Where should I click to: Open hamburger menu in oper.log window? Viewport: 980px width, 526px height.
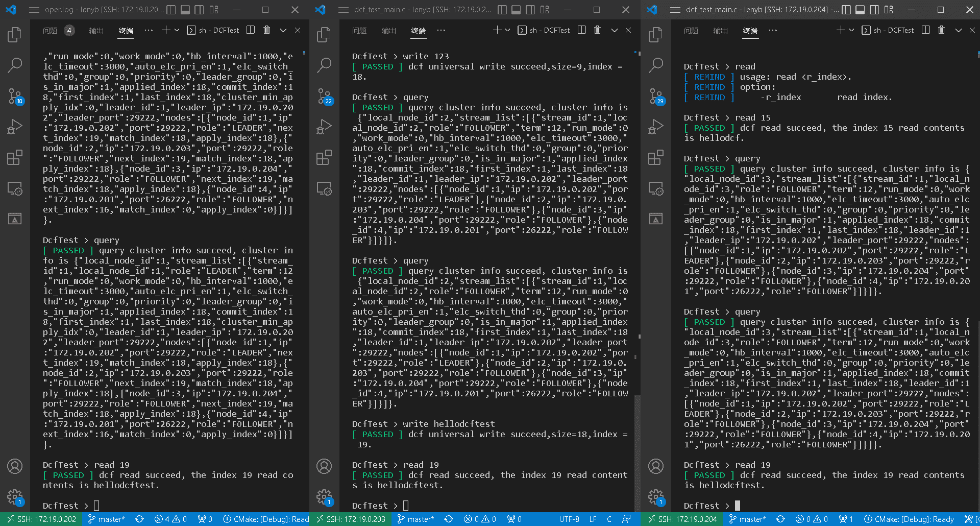(x=34, y=10)
